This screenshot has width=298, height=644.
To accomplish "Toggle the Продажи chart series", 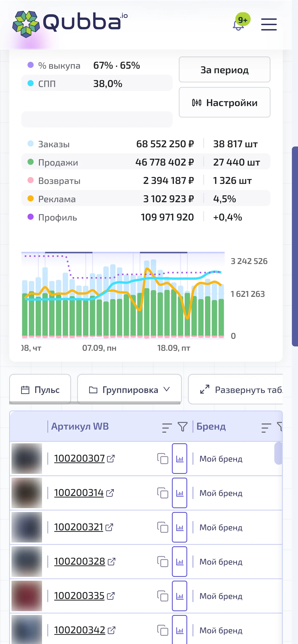I will click(x=146, y=162).
